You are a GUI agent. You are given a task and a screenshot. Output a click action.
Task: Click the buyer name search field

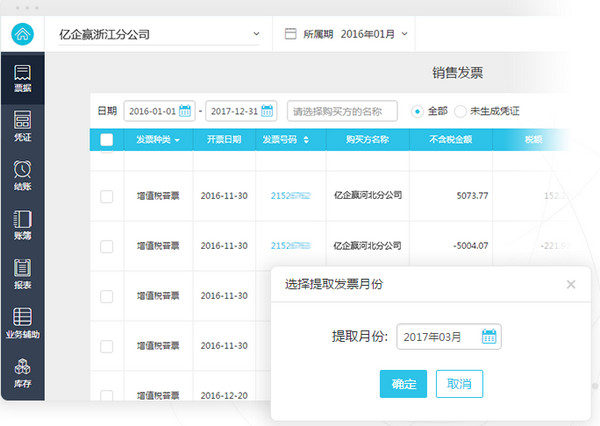tap(342, 111)
